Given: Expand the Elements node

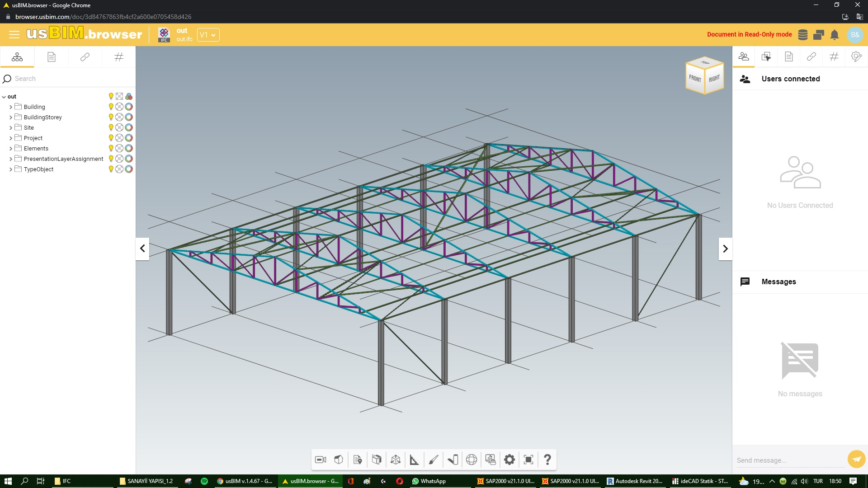Looking at the screenshot, I should [x=11, y=149].
